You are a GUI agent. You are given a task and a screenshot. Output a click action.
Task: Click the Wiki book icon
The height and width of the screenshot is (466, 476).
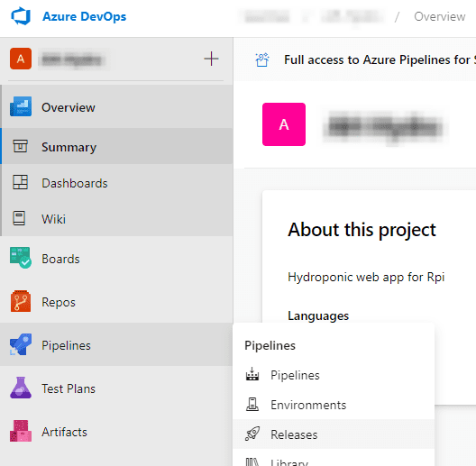19,218
